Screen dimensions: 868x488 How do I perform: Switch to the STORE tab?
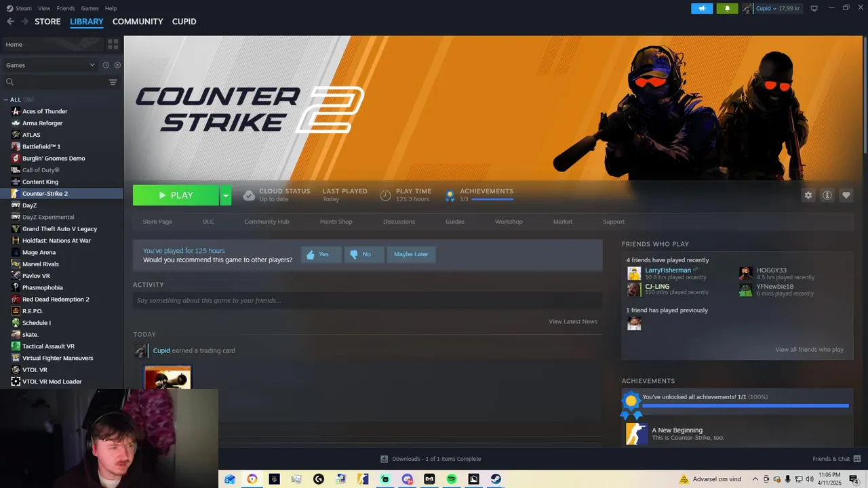pyautogui.click(x=47, y=22)
